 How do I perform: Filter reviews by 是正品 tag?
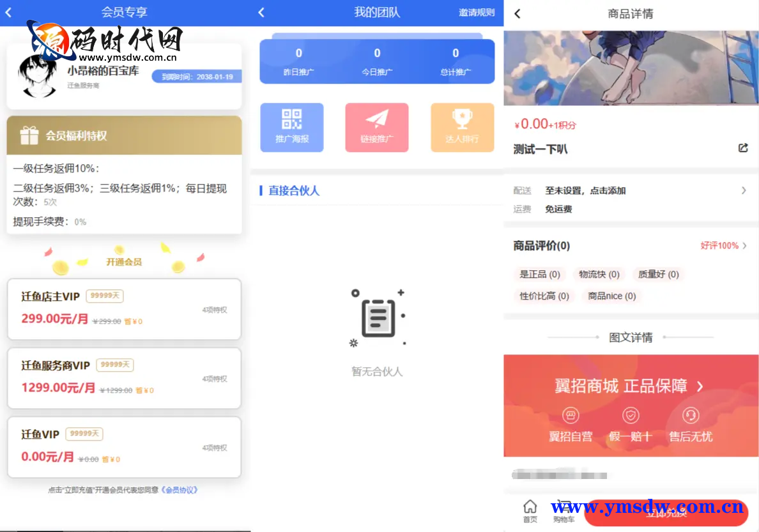coord(540,274)
